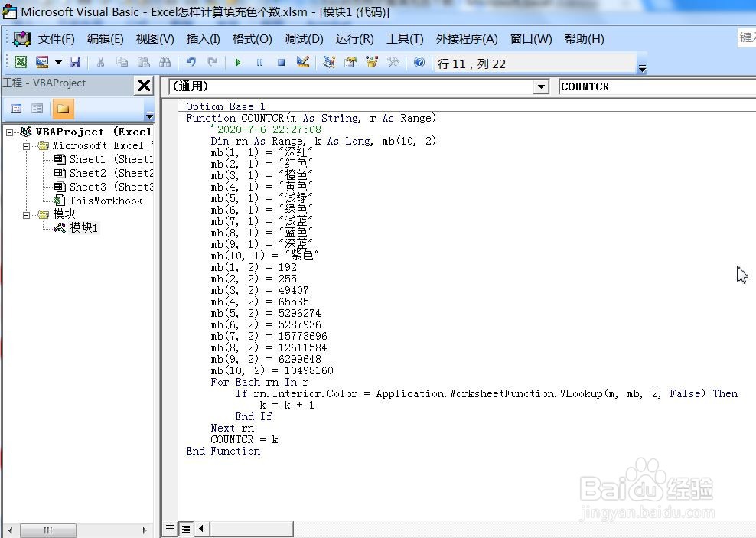
Task: Collapse the VBAProject root node
Action: (x=10, y=132)
